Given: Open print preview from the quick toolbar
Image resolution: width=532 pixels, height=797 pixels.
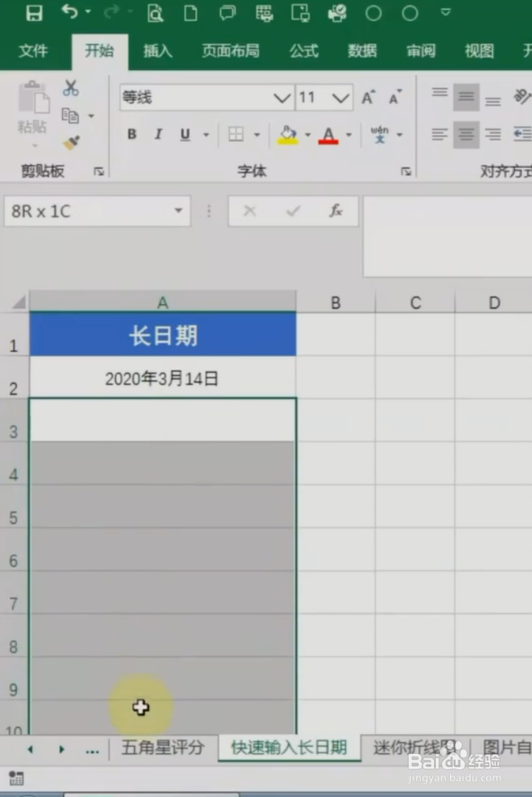Looking at the screenshot, I should pyautogui.click(x=155, y=13).
